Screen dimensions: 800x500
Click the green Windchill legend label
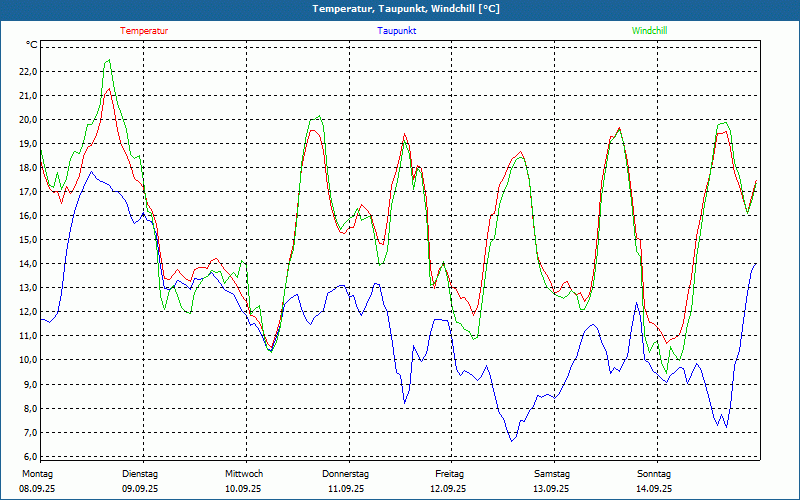pos(650,31)
